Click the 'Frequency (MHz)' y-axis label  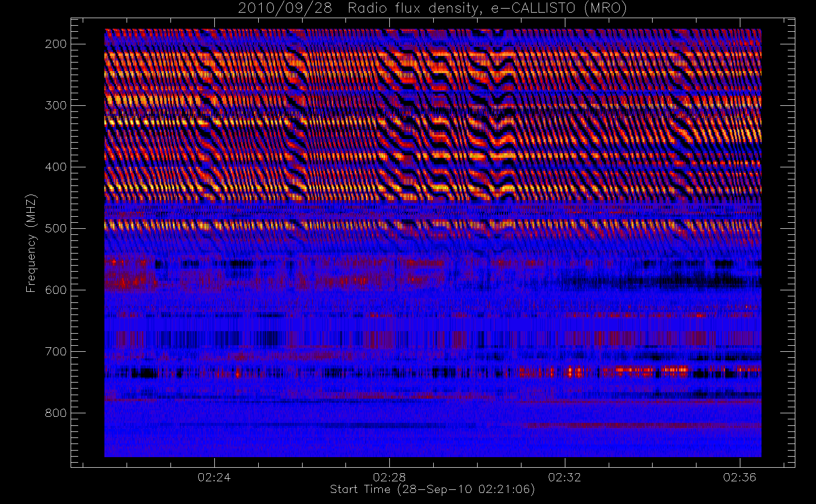pyautogui.click(x=31, y=243)
